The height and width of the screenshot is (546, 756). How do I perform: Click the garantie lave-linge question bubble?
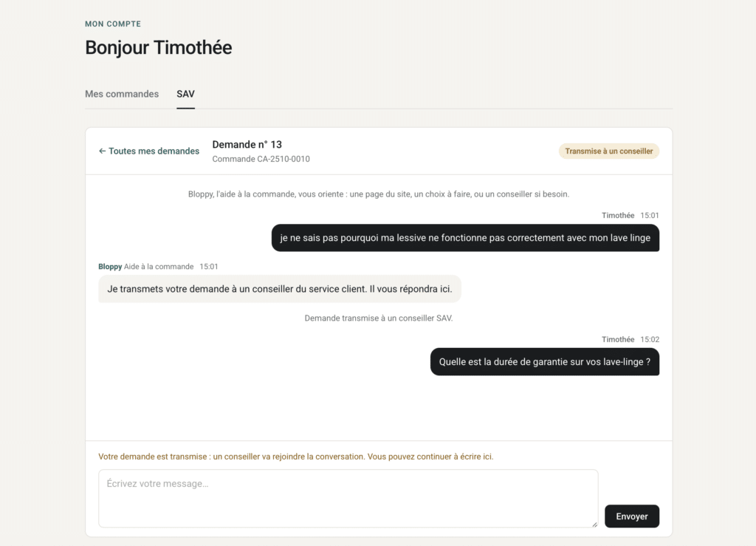pyautogui.click(x=544, y=362)
